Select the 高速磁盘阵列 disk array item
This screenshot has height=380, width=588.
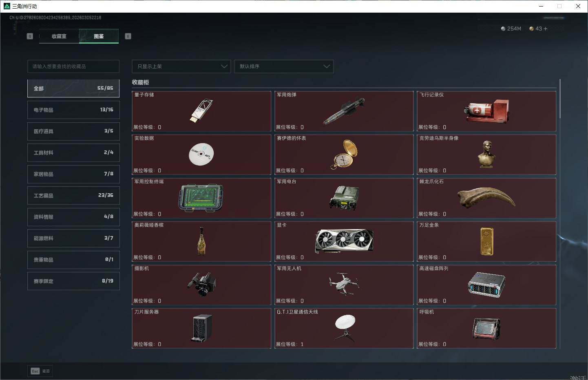tap(486, 285)
